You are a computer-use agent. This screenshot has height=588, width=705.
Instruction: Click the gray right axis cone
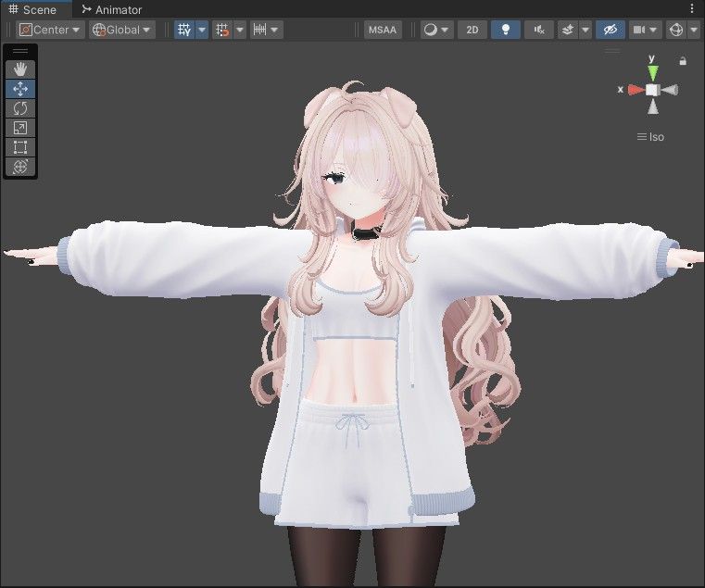coord(670,90)
